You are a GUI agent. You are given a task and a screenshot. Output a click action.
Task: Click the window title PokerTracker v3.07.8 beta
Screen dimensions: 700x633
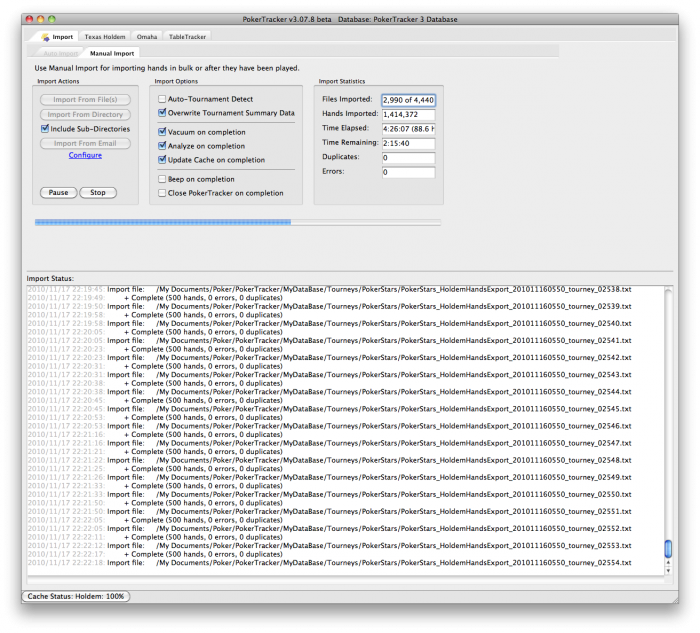pyautogui.click(x=287, y=19)
